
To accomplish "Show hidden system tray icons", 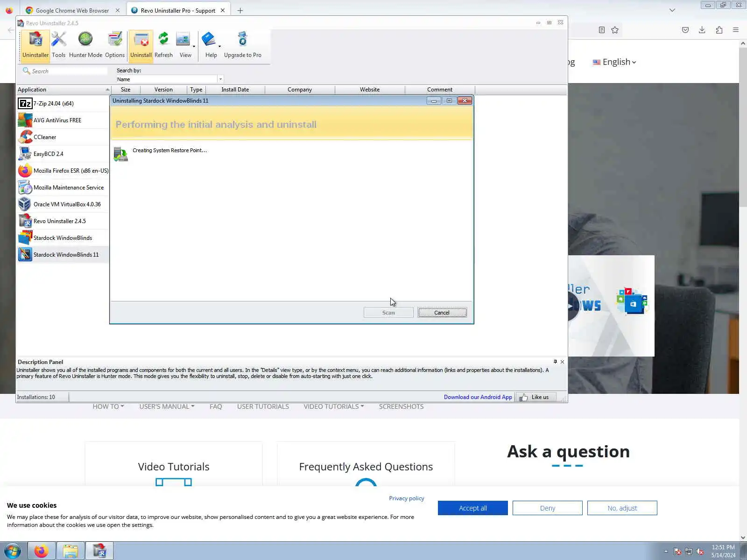I will coord(666,552).
